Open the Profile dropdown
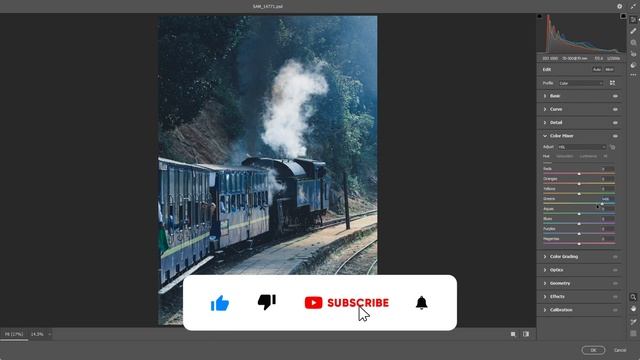Screen dimensions: 640x360 581,83
